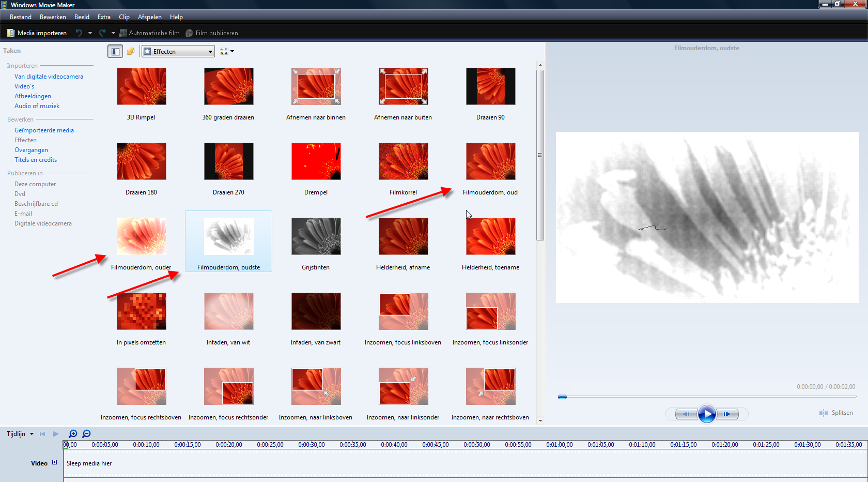Step to the next frame in preview
This screenshot has width=868, height=482.
coord(727,414)
